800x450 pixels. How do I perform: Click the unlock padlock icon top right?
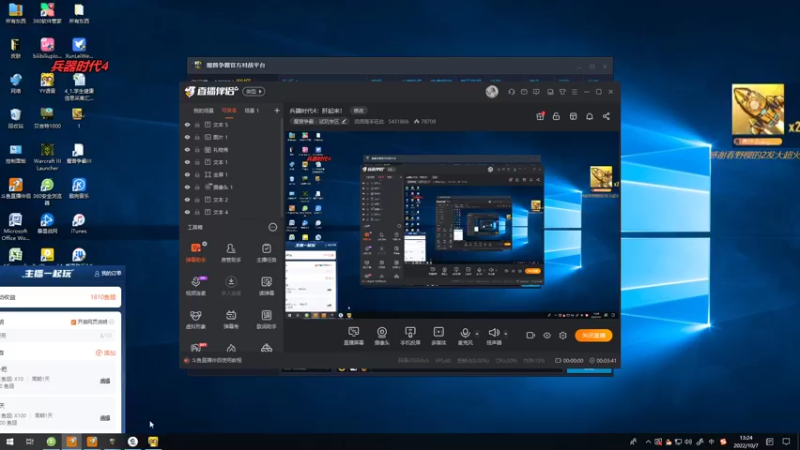pyautogui.click(x=556, y=116)
